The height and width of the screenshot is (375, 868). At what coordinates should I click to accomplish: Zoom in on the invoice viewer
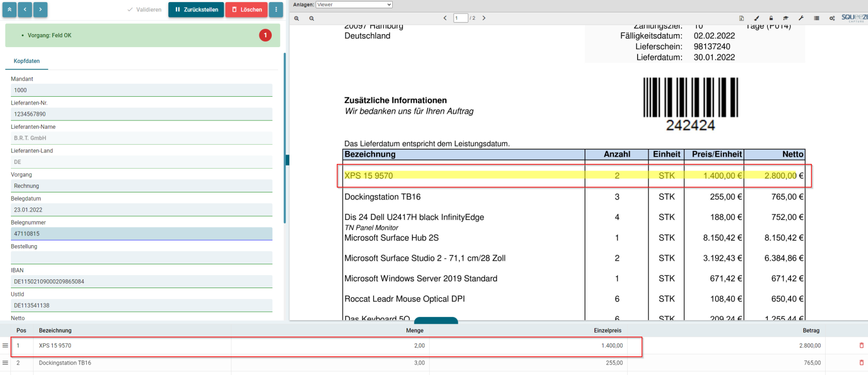[297, 18]
